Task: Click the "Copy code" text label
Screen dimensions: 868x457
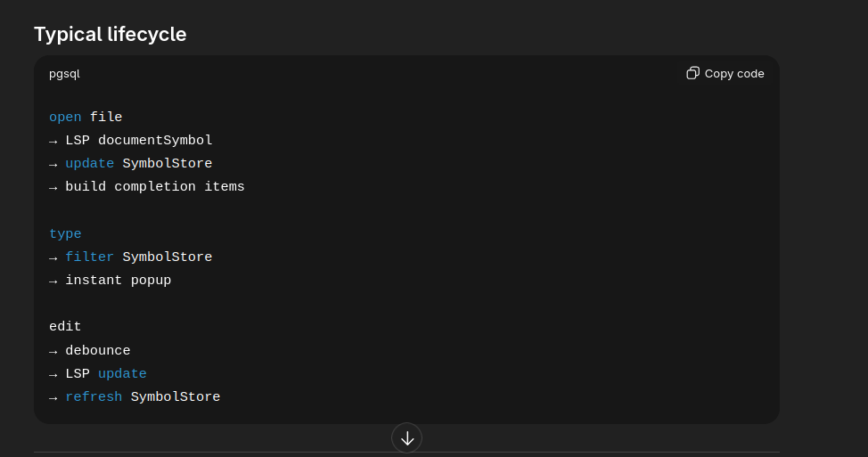Action: [734, 74]
